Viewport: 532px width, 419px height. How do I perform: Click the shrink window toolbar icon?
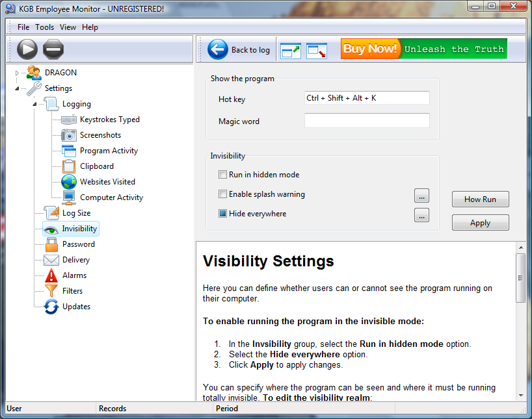[x=317, y=50]
